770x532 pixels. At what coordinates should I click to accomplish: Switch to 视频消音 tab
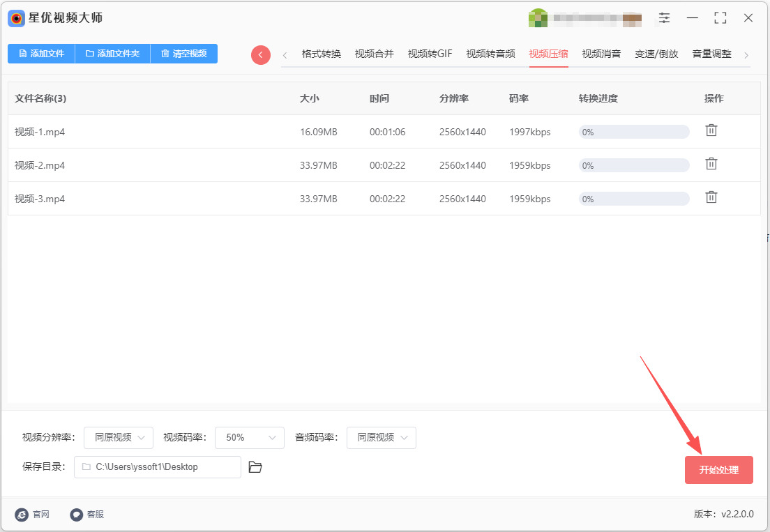pos(601,54)
